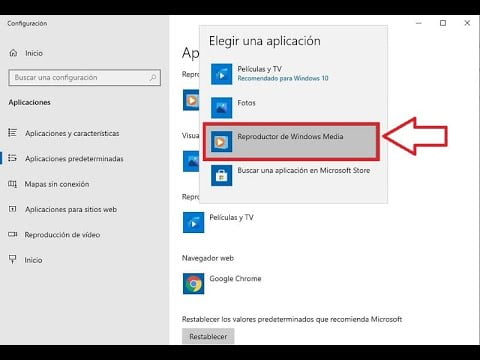
Task: Choose Reproductor de Windows Media option
Action: point(291,142)
